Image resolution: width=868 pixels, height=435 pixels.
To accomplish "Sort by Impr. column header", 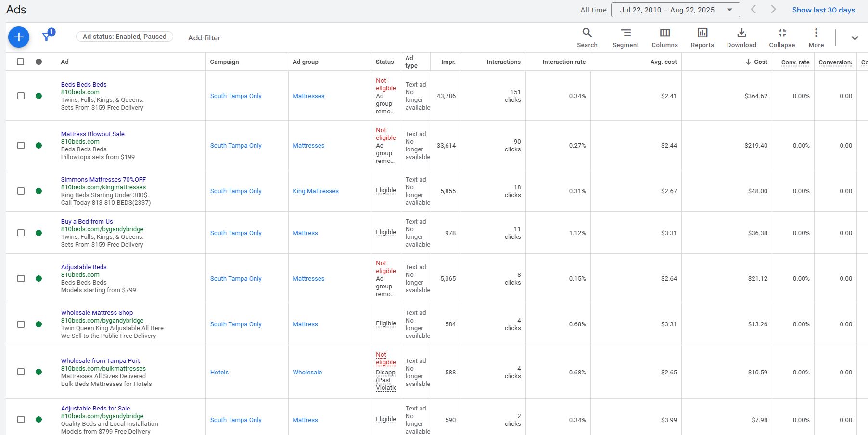I will [448, 62].
